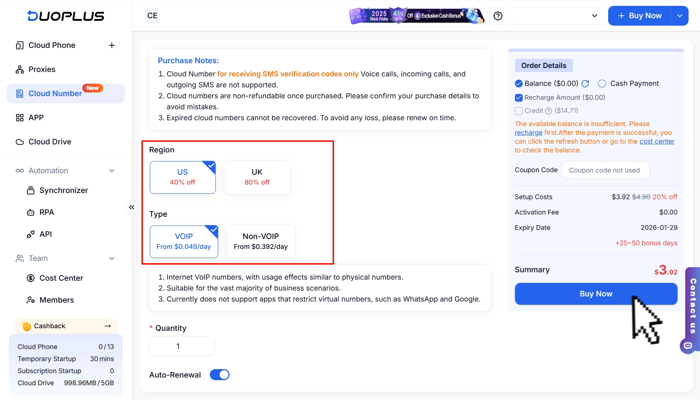Select the Cash Payment radio button
The image size is (700, 400).
tap(602, 84)
